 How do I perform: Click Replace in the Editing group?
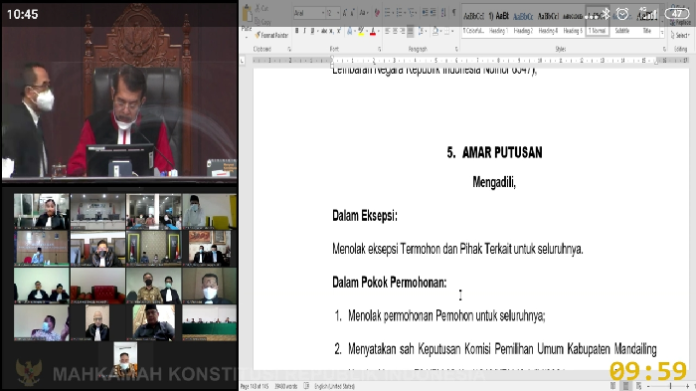(x=680, y=22)
